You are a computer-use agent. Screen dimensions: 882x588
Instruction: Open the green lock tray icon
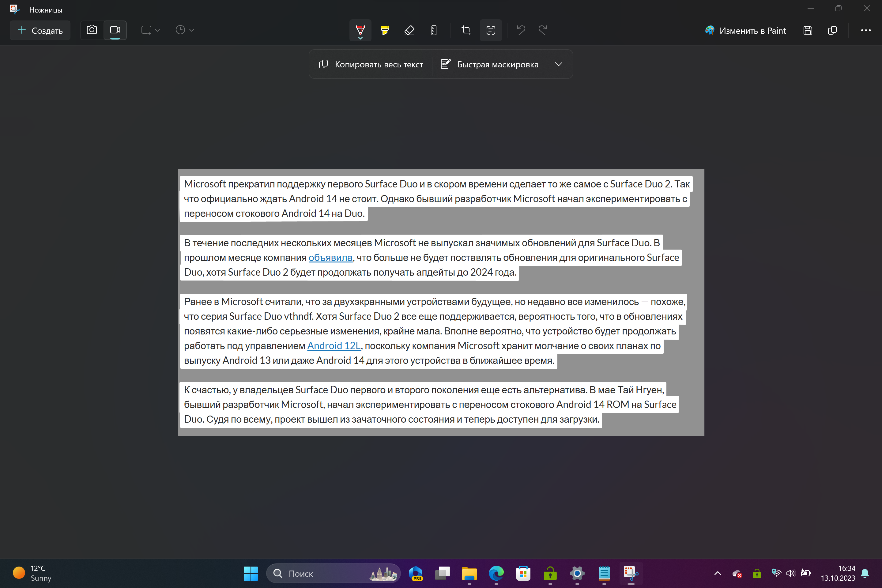(x=757, y=573)
